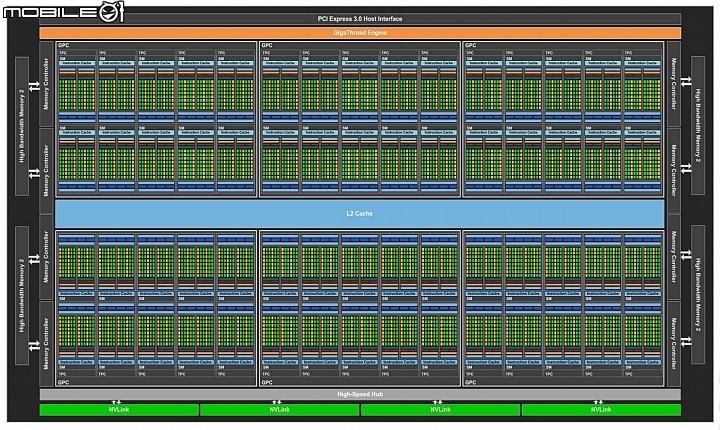Viewport: 720px width, 430px height.
Task: Select the gray High-Speed Hub bar
Action: [360, 394]
